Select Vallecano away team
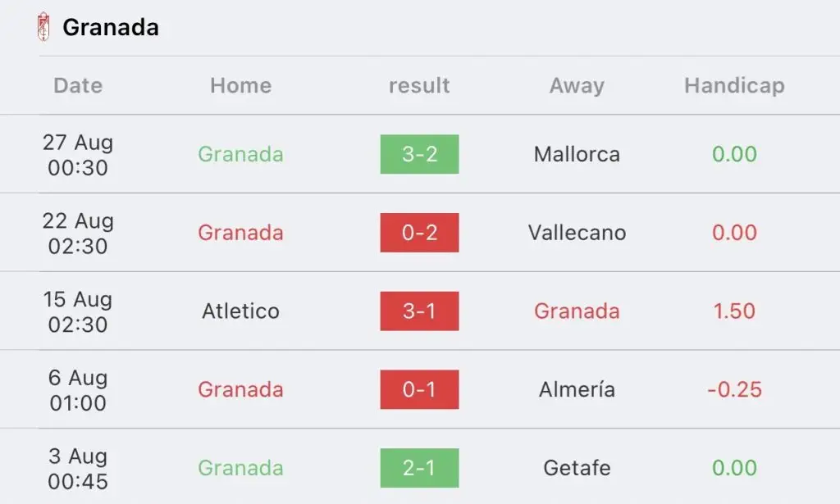Image resolution: width=840 pixels, height=504 pixels. tap(577, 233)
